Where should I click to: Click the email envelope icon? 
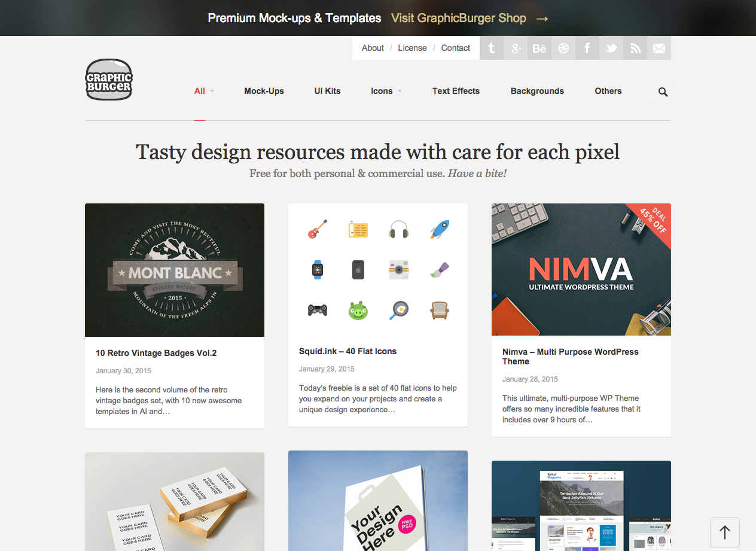pyautogui.click(x=659, y=48)
